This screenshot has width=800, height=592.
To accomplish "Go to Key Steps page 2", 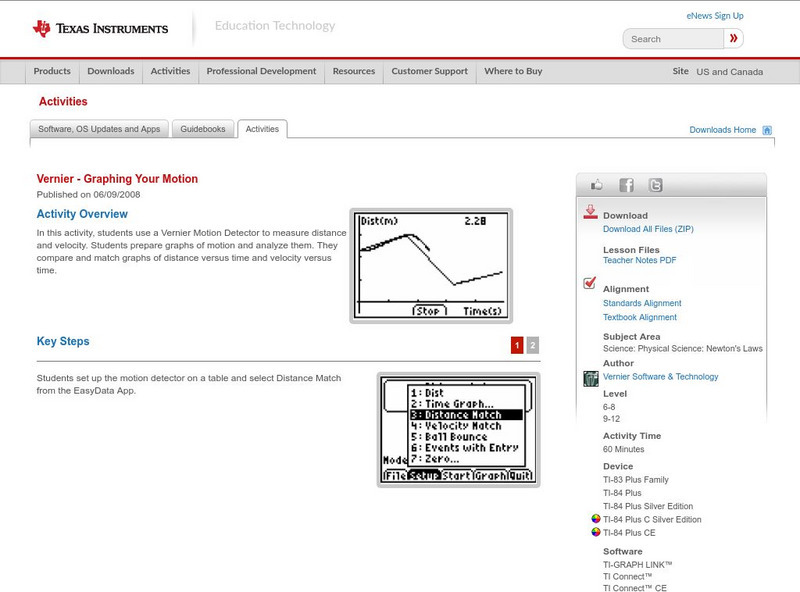I will tap(533, 345).
